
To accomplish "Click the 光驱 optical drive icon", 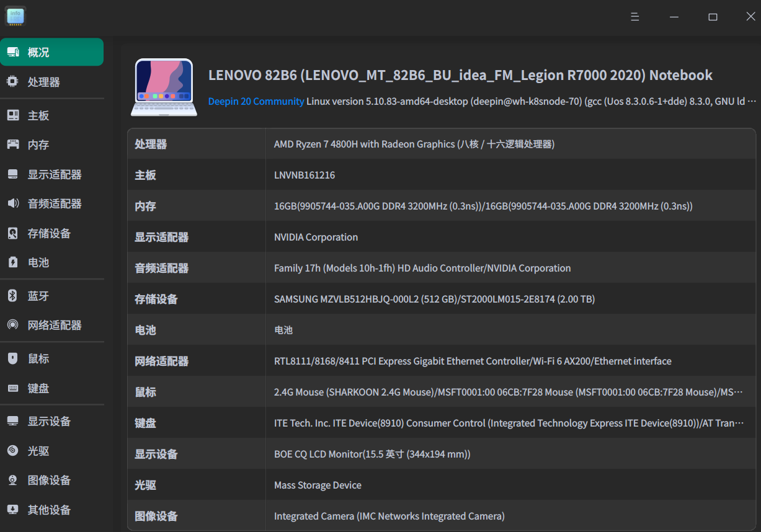I will point(12,451).
